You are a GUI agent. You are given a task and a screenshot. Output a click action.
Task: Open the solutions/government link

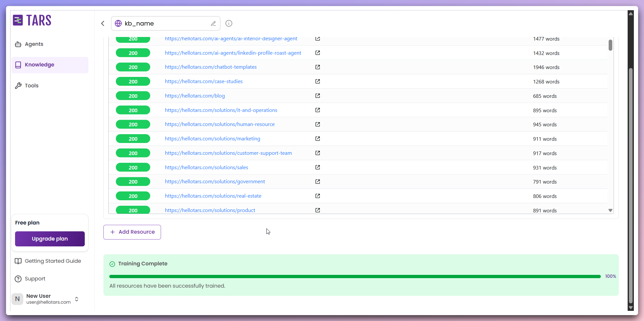coord(215,182)
